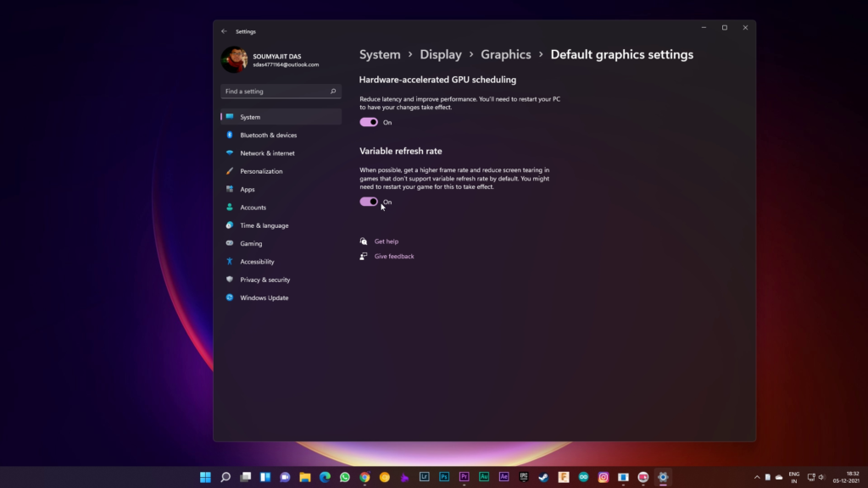Open OneDrive cloud icon in system tray

point(779,477)
